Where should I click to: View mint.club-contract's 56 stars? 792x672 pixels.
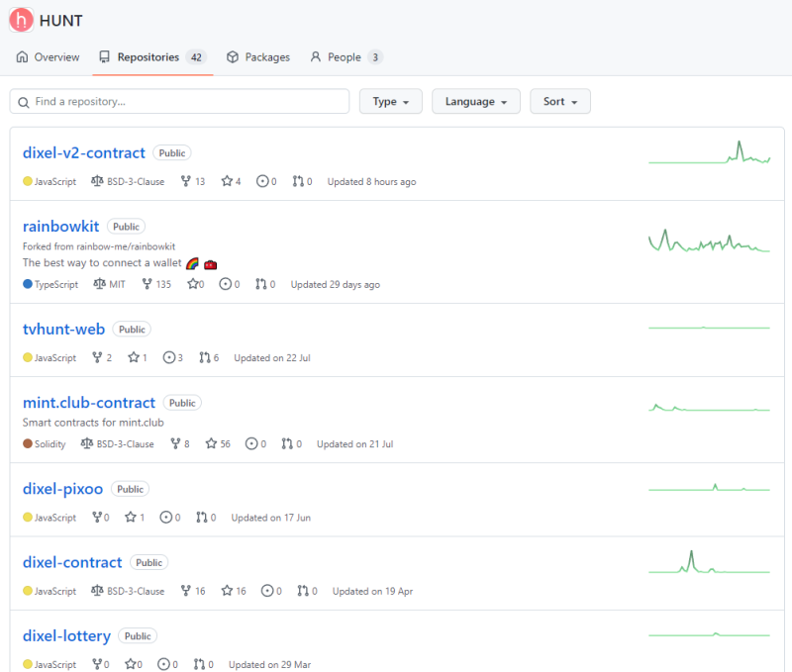coord(218,443)
